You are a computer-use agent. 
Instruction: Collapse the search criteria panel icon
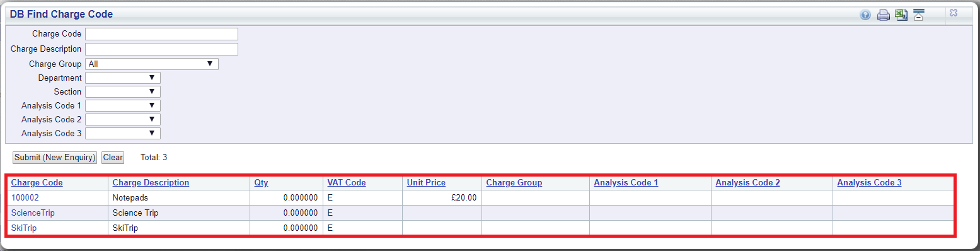coord(918,15)
